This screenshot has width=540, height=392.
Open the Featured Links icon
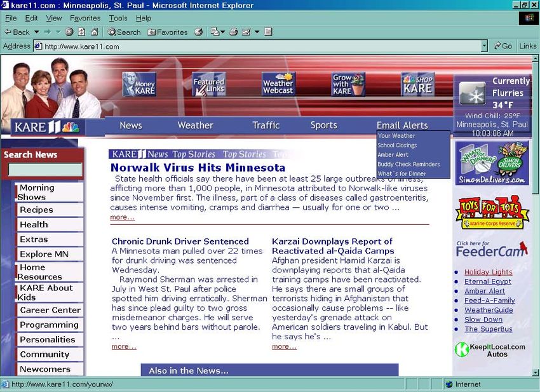(x=209, y=84)
